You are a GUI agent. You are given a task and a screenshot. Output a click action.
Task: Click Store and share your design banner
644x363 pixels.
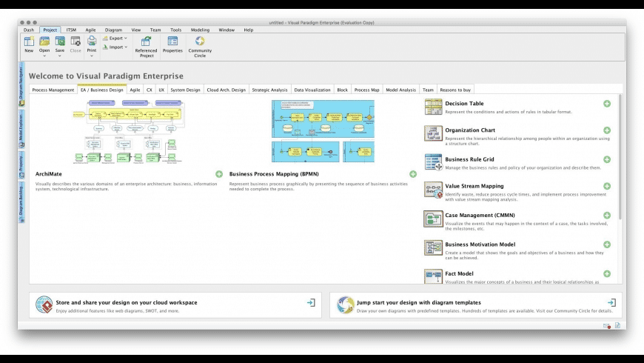(x=175, y=305)
